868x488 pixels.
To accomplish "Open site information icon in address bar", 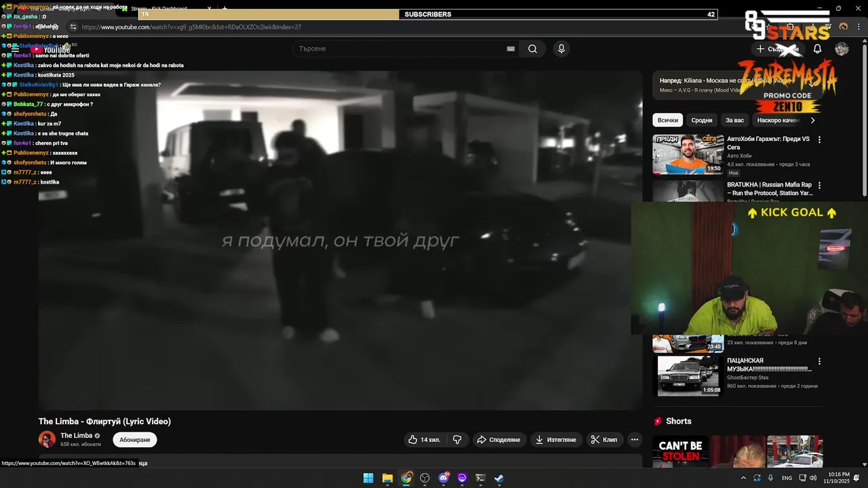I will 73,27.
